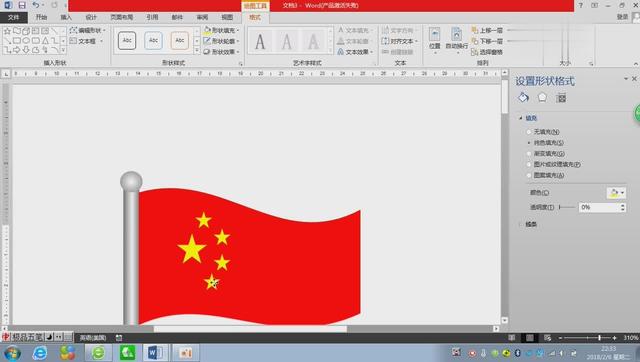This screenshot has width=640, height=362.
Task: Click Edit Shape (编辑形状) in the Insert Shapes group
Action: [87, 30]
